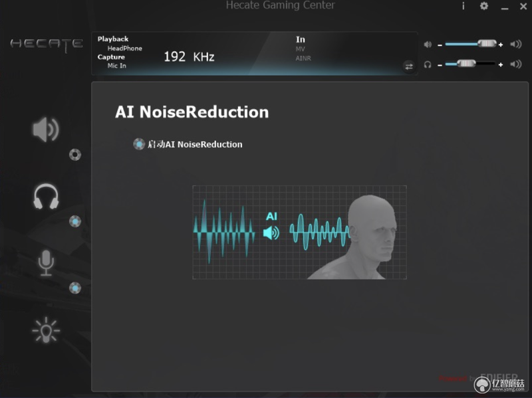Open the settings gear in title bar
Image resolution: width=532 pixels, height=398 pixels.
[484, 6]
